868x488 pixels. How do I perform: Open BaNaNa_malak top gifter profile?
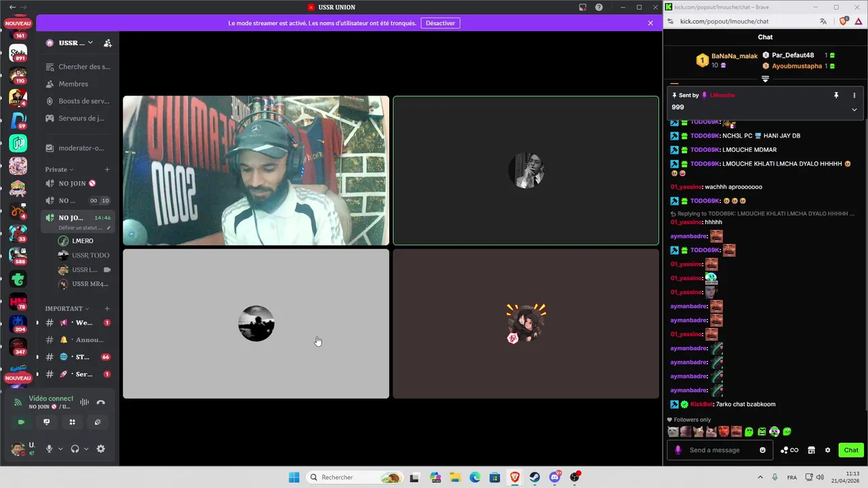pyautogui.click(x=734, y=56)
